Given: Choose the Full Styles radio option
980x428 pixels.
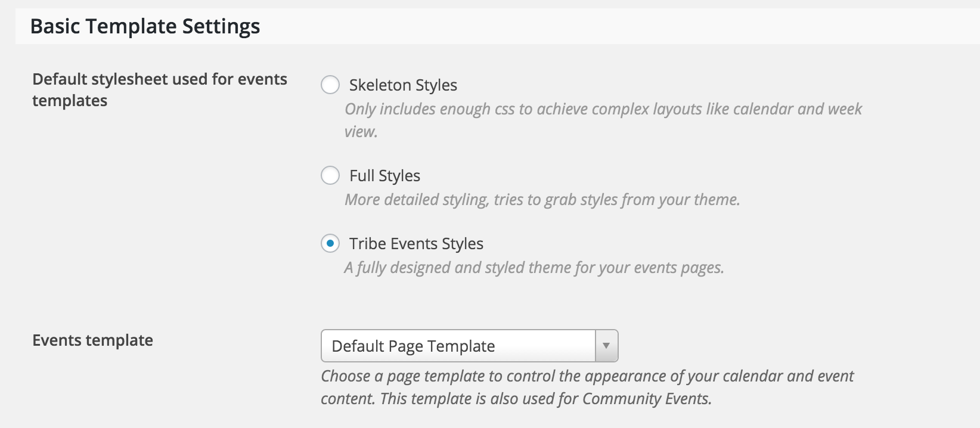Looking at the screenshot, I should click(x=330, y=176).
